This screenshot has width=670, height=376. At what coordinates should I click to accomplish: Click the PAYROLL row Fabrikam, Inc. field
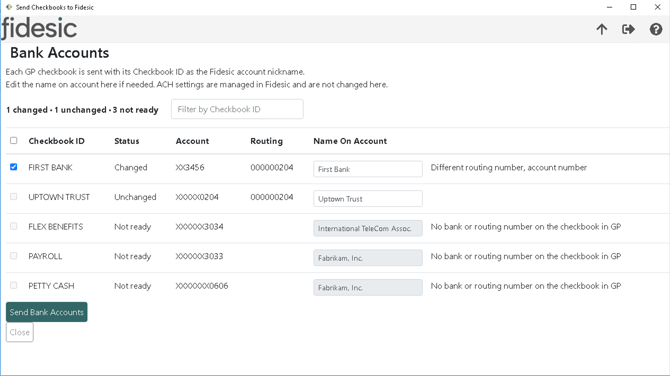[x=368, y=258]
